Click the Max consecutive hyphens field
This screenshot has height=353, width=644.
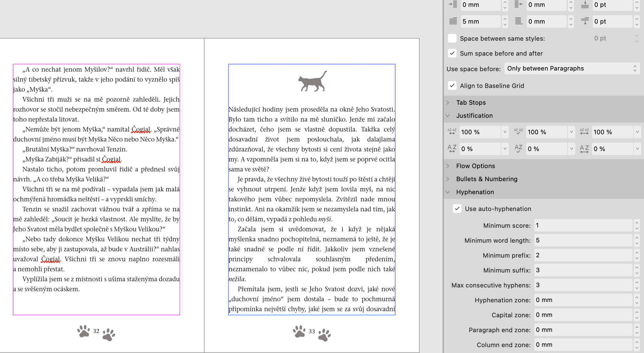point(583,285)
